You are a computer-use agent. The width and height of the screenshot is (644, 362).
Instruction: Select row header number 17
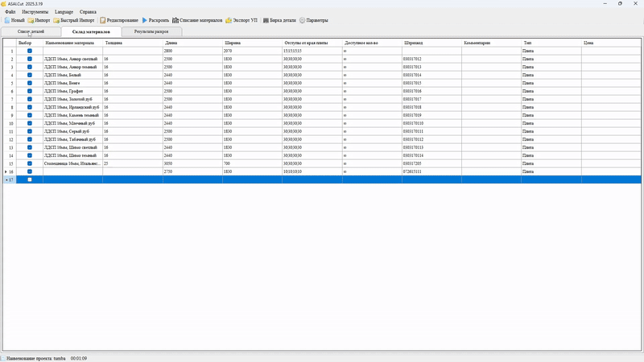(10, 179)
